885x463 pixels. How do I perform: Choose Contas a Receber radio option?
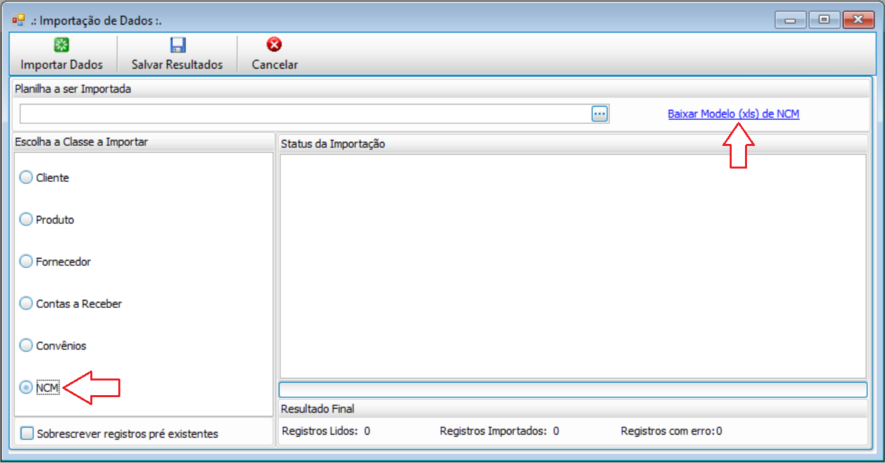[x=26, y=303]
